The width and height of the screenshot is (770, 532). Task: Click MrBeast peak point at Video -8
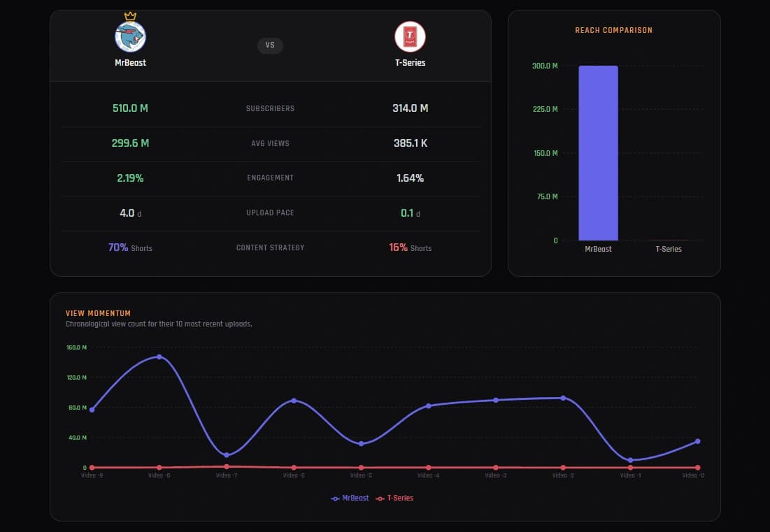159,357
